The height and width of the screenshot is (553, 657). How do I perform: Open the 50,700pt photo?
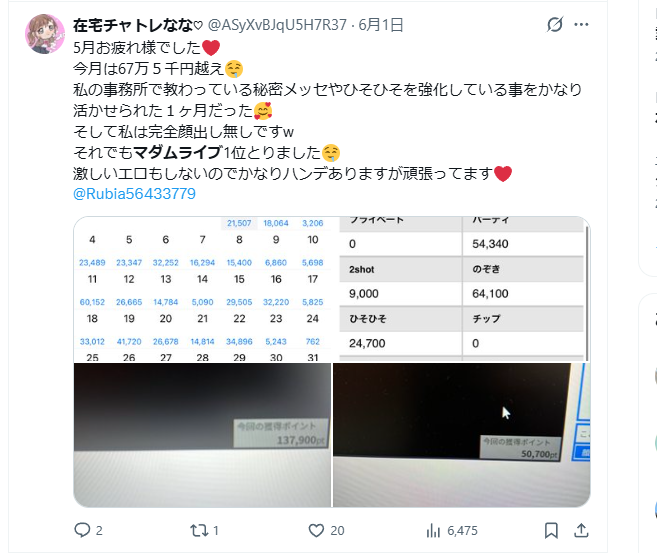point(462,435)
